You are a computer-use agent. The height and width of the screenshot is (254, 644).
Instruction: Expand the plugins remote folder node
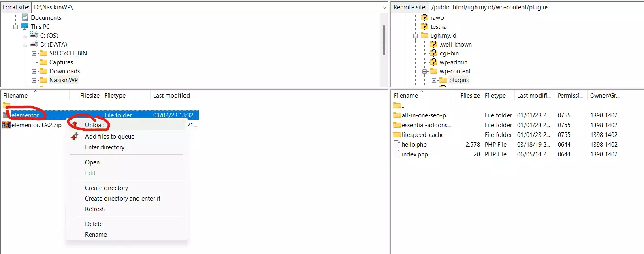click(434, 80)
